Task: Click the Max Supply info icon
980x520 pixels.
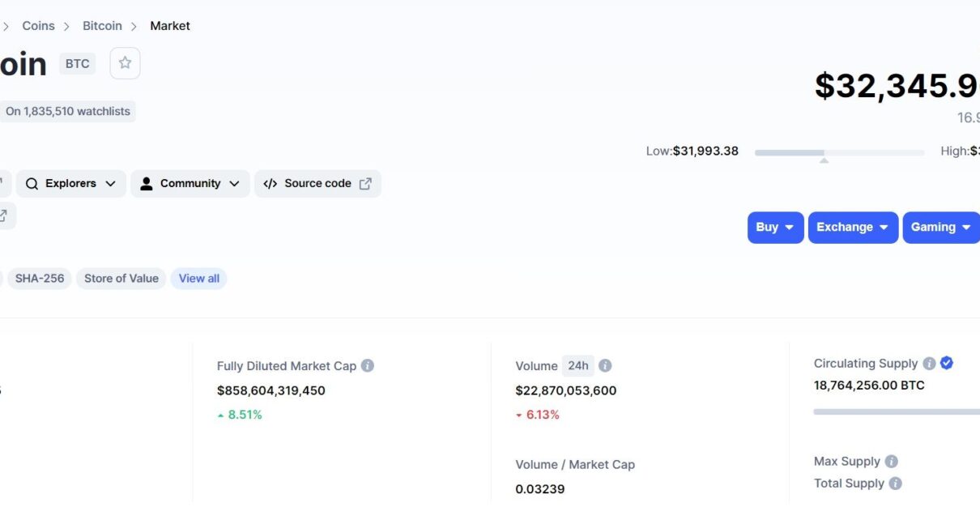Action: [891, 462]
